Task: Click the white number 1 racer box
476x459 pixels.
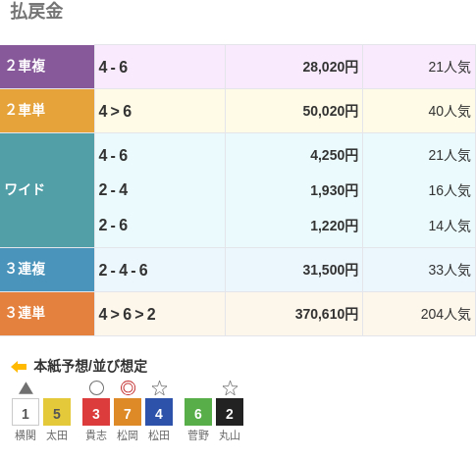Action: click(x=26, y=412)
